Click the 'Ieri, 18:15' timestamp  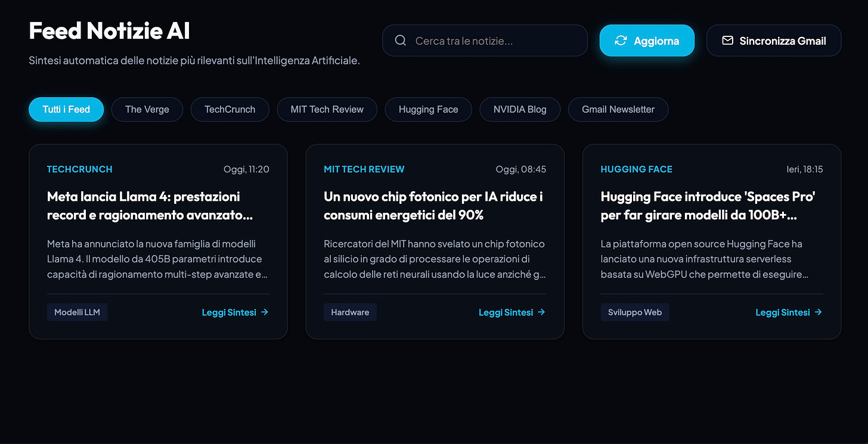805,169
